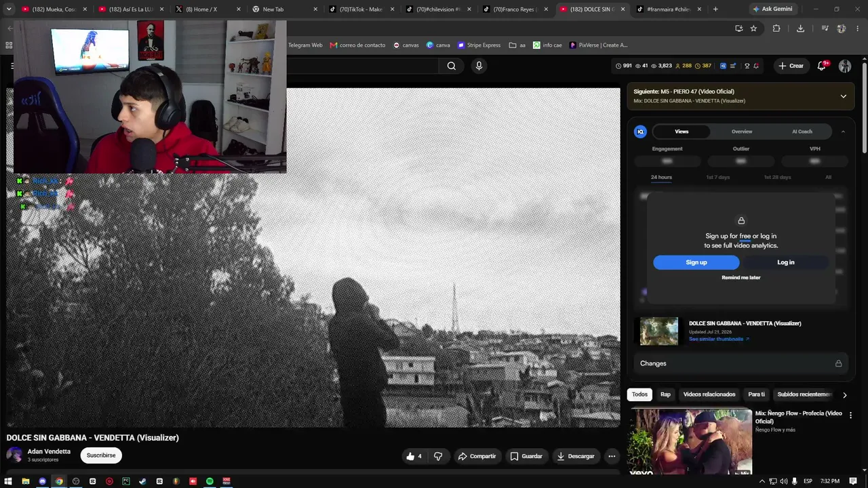This screenshot has width=868, height=488.
Task: Open Discord from taskbar
Action: 42,481
